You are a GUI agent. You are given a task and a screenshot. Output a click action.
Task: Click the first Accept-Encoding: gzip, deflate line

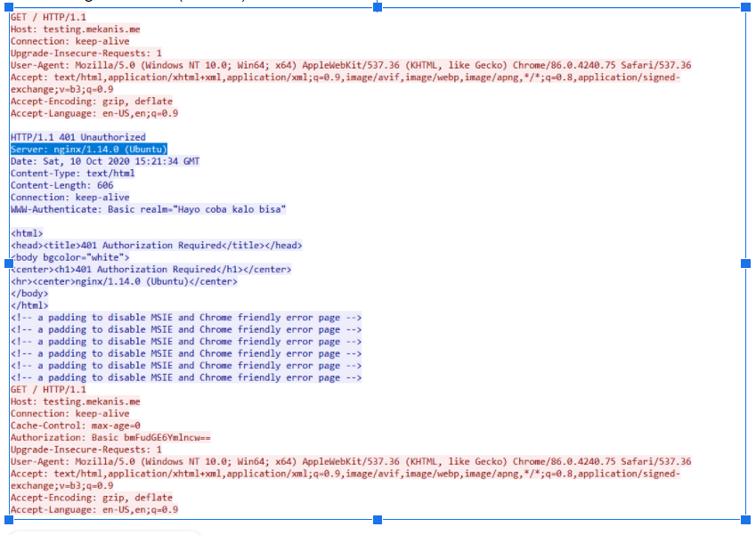[x=92, y=101]
